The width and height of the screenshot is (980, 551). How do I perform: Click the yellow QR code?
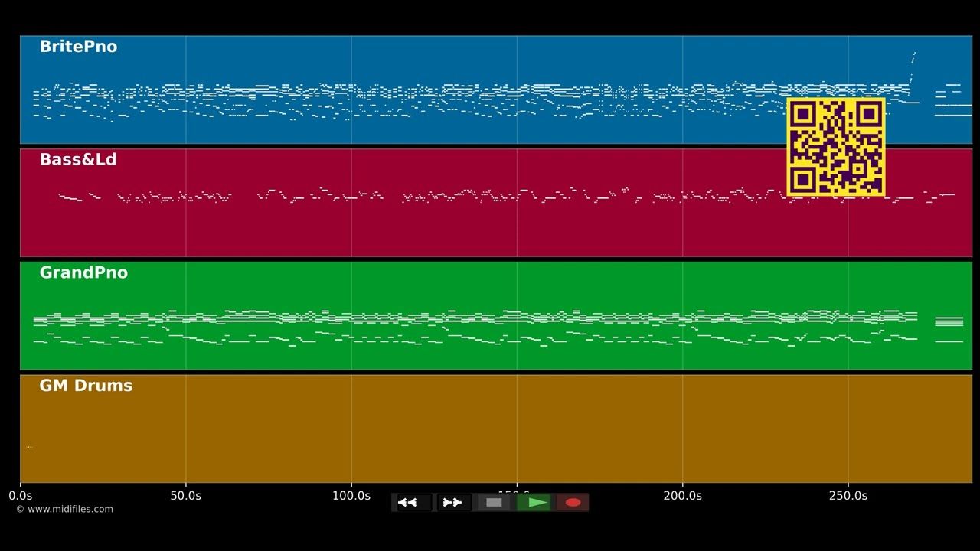click(836, 147)
